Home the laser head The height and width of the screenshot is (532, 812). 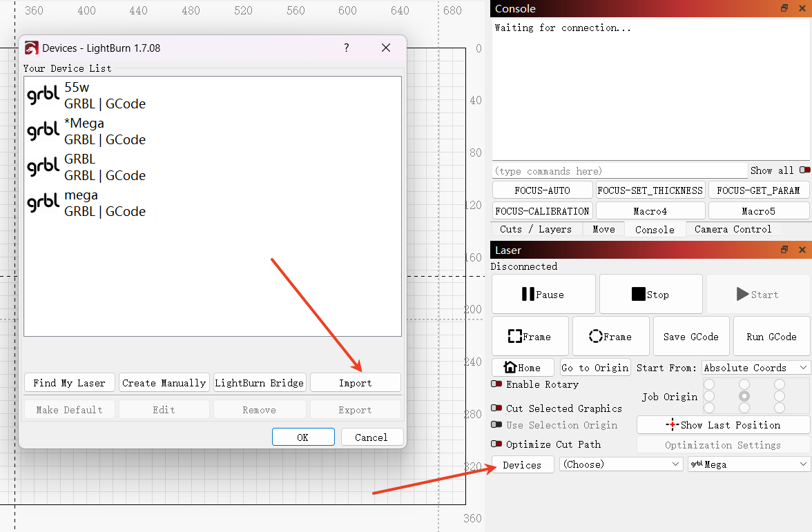523,367
